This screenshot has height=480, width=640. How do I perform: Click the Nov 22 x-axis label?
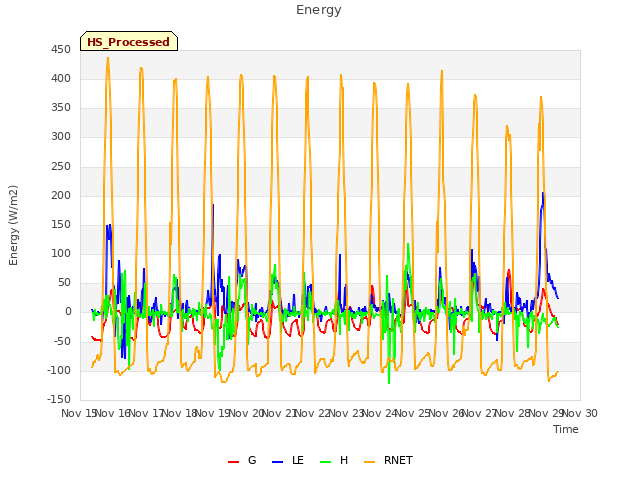pyautogui.click(x=312, y=413)
